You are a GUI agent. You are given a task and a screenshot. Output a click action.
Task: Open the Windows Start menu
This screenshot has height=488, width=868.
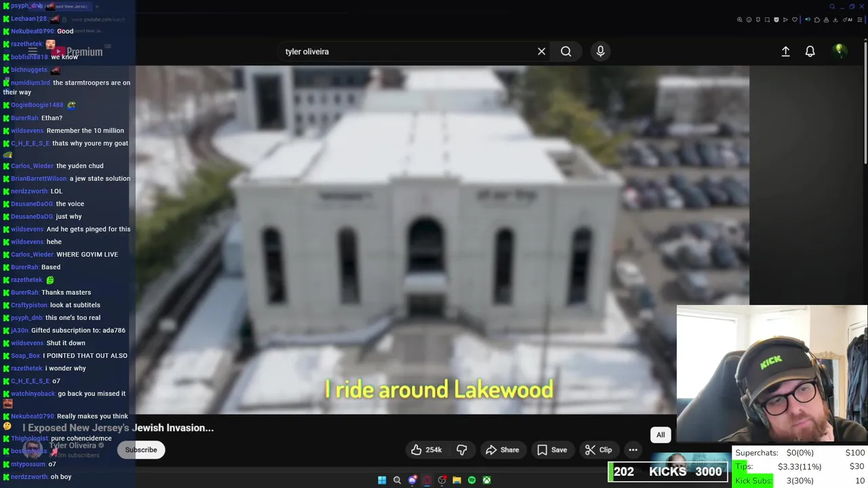click(x=382, y=480)
